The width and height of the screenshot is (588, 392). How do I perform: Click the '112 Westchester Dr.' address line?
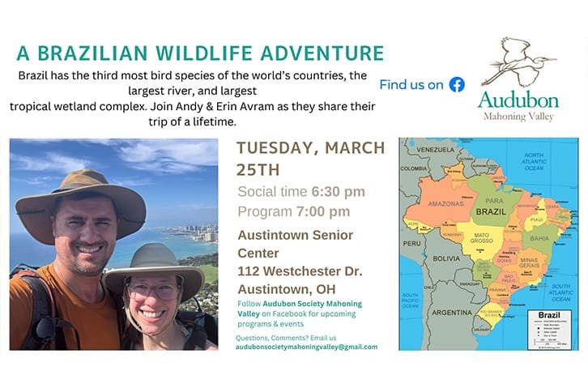(300, 271)
